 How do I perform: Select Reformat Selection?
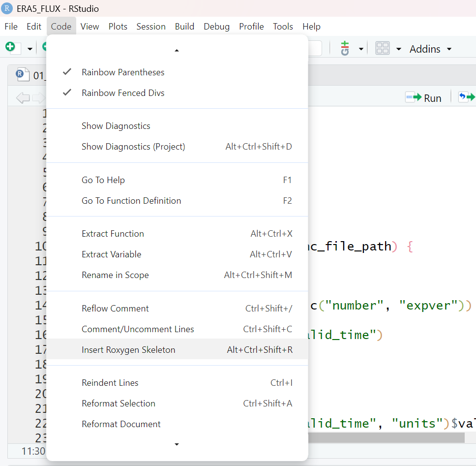[178, 404]
